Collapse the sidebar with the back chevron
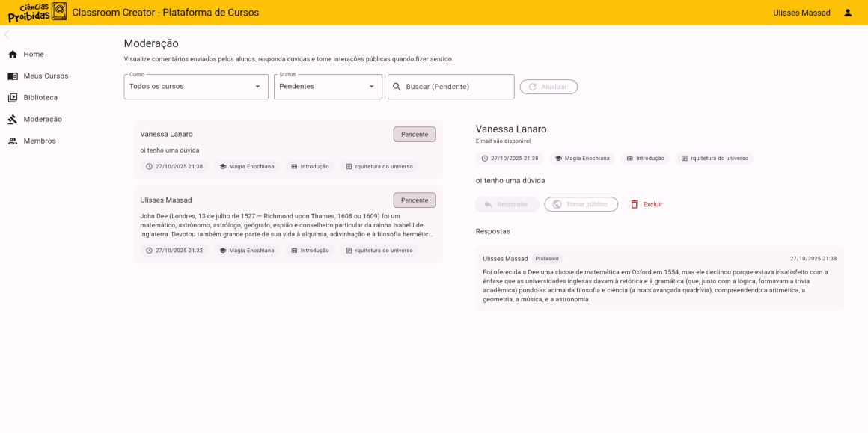Image resolution: width=868 pixels, height=433 pixels. [6, 34]
